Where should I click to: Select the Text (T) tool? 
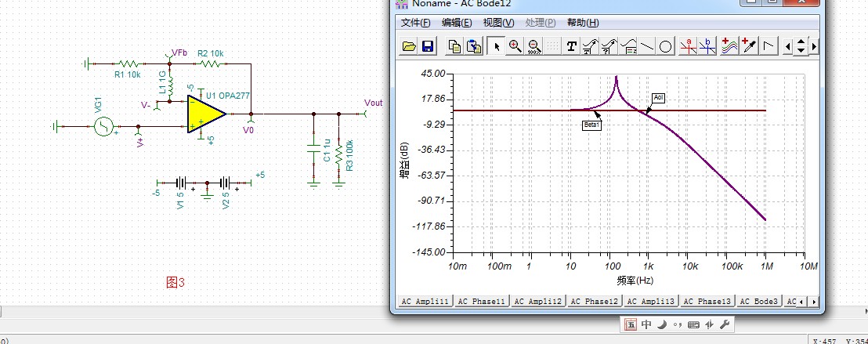[x=572, y=46]
